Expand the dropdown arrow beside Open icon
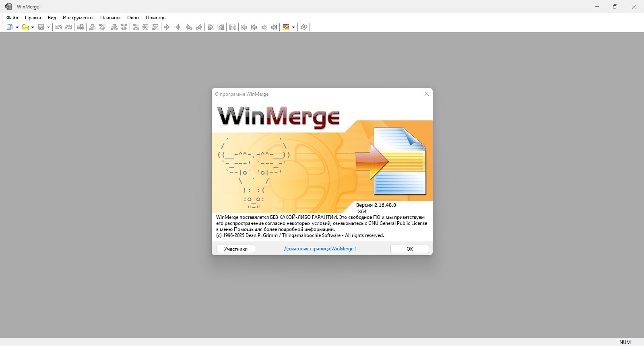The height and width of the screenshot is (346, 644). click(33, 27)
